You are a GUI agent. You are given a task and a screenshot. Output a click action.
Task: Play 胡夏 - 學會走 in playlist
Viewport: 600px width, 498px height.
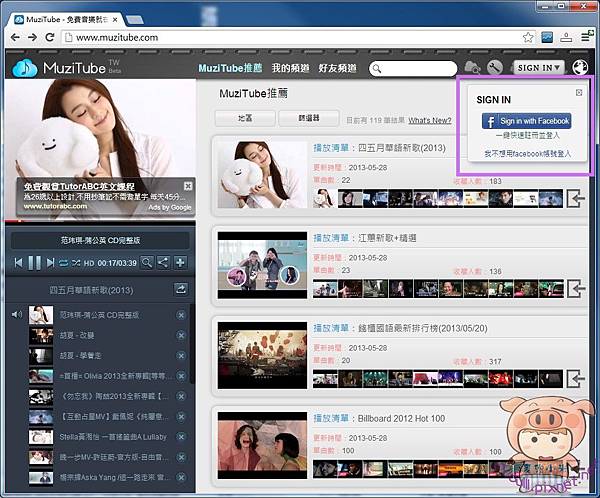pyautogui.click(x=80, y=356)
